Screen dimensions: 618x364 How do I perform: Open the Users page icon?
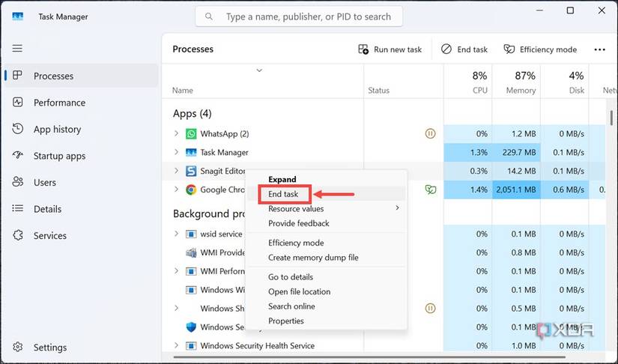(17, 182)
